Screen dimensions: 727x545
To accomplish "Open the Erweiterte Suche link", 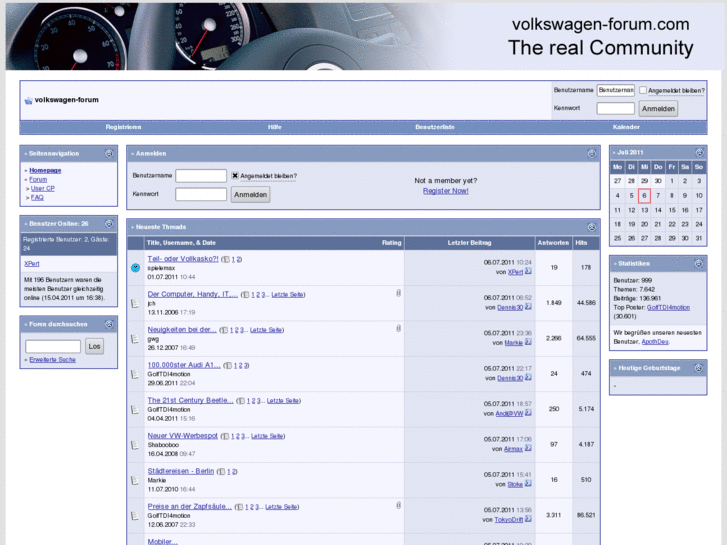I will 52,359.
